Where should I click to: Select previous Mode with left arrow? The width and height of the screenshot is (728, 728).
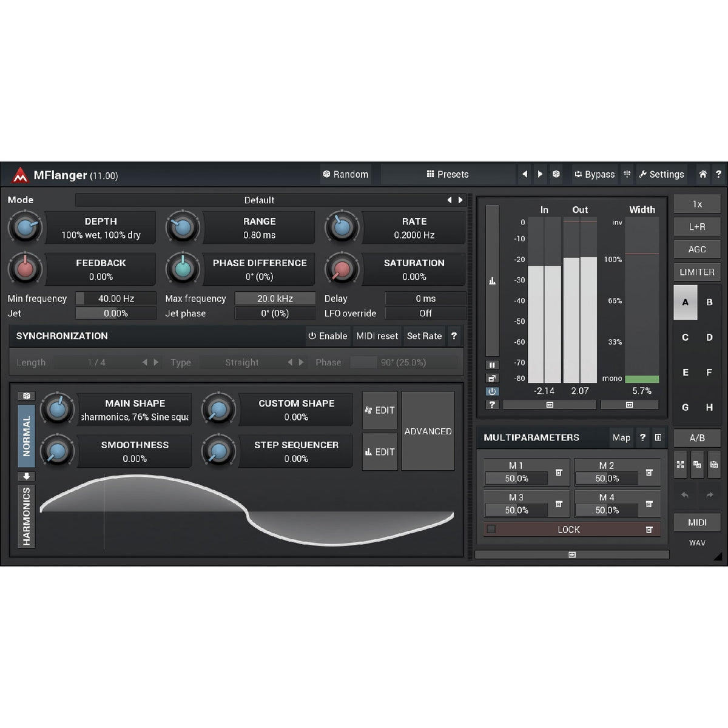pyautogui.click(x=450, y=200)
